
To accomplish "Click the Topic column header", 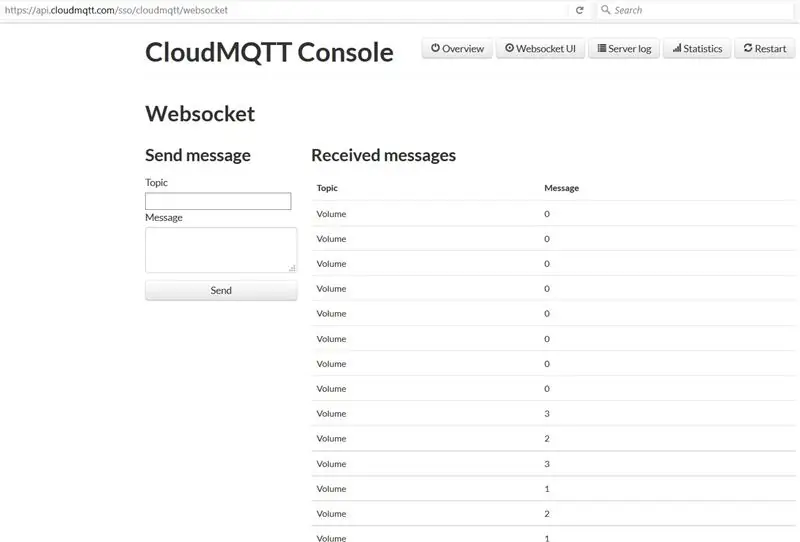I will pos(327,188).
